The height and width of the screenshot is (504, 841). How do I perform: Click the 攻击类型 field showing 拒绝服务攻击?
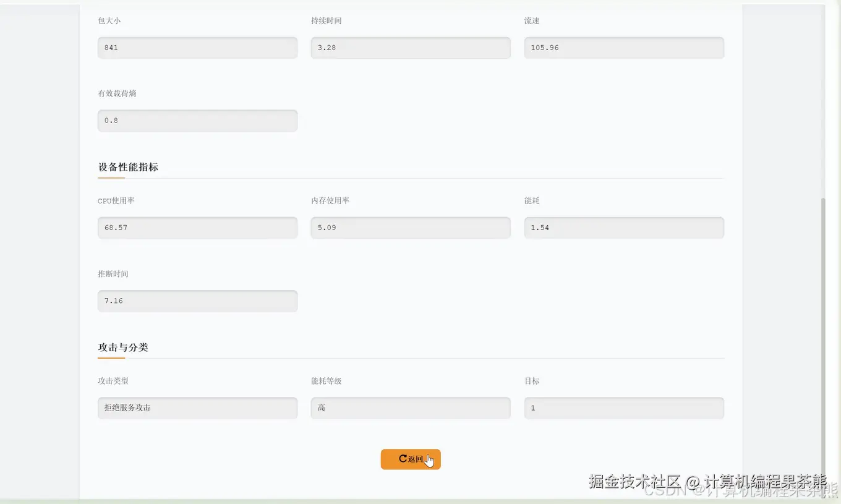coord(197,408)
